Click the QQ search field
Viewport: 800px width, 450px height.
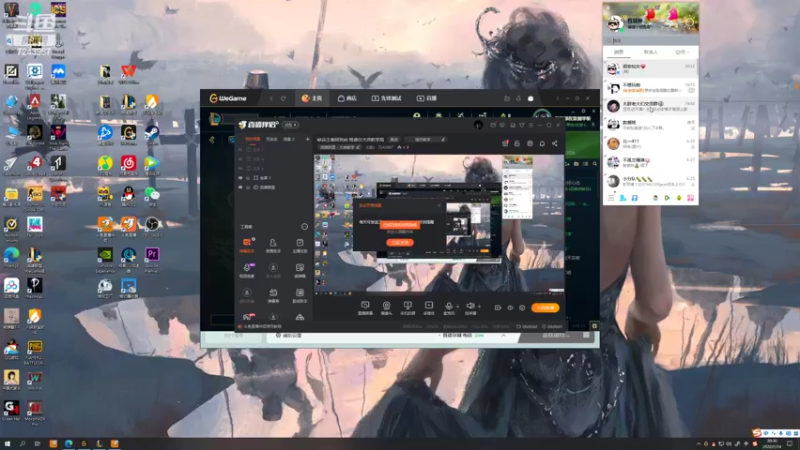[651, 40]
